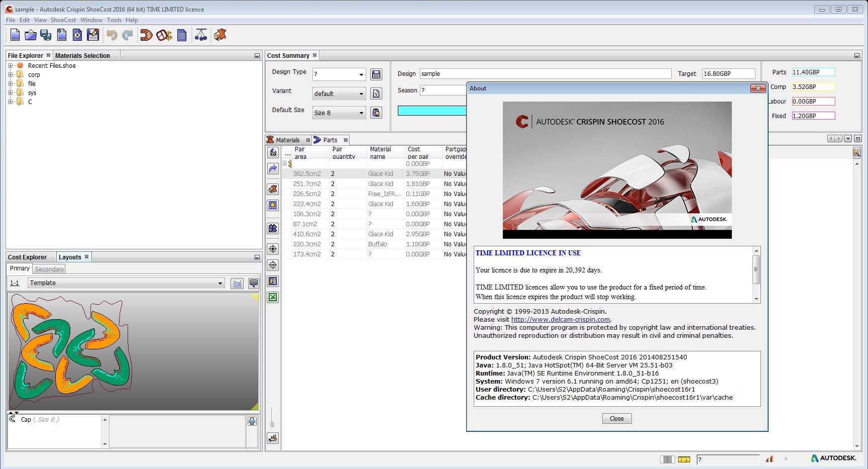
Task: Click the expand with plus arrows icon
Action: (273, 249)
